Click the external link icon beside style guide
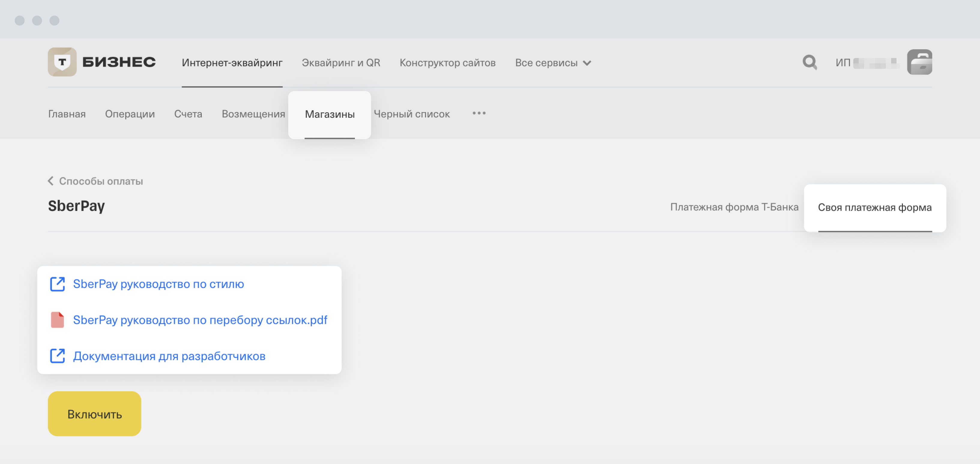The height and width of the screenshot is (464, 980). click(x=57, y=284)
